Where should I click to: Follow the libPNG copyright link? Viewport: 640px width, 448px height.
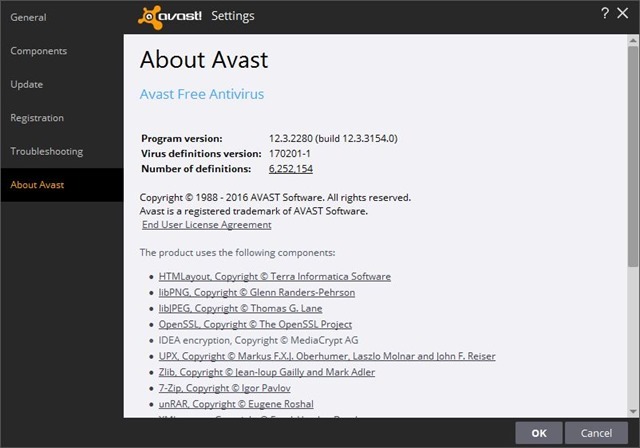tap(256, 292)
